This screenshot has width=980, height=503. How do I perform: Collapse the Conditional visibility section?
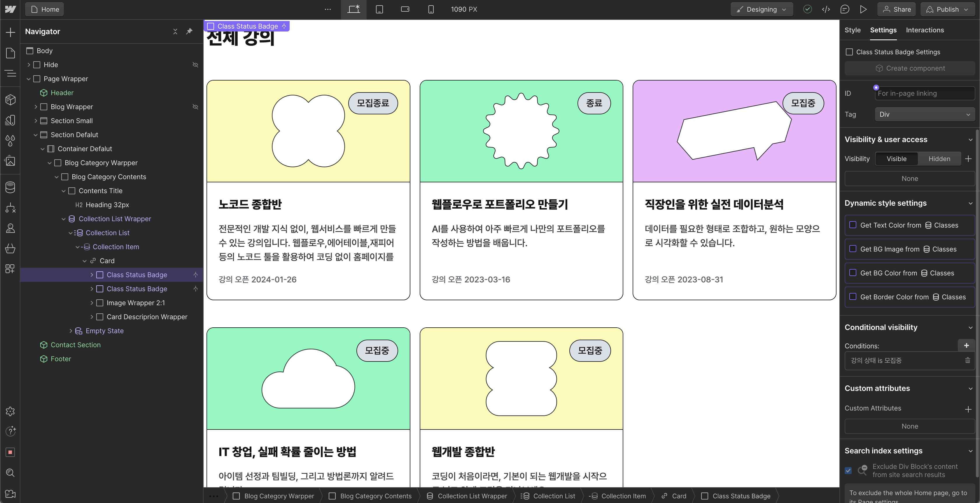coord(970,328)
